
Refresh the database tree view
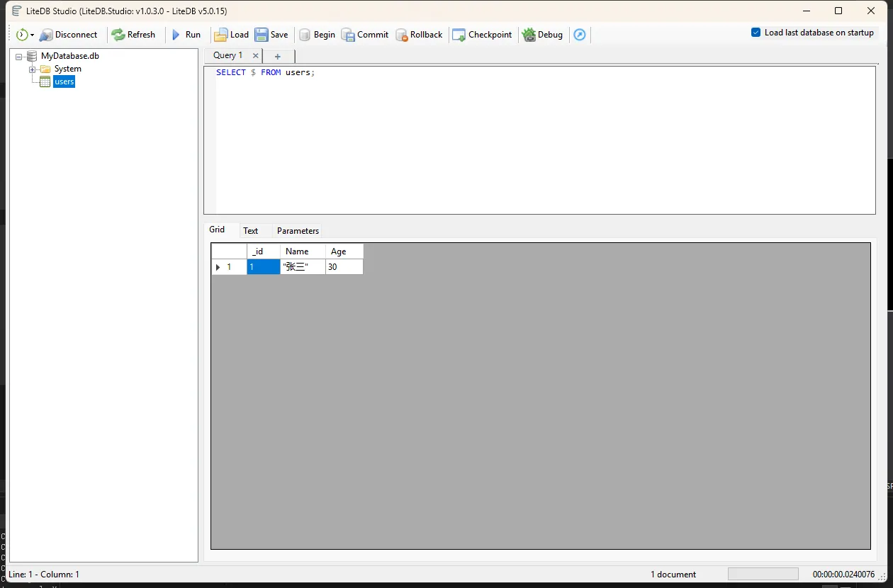(133, 35)
